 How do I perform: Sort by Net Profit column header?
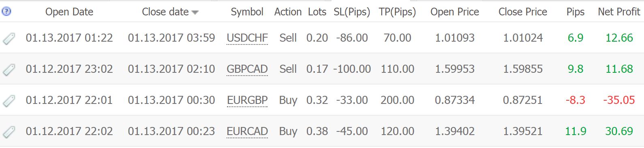(619, 12)
